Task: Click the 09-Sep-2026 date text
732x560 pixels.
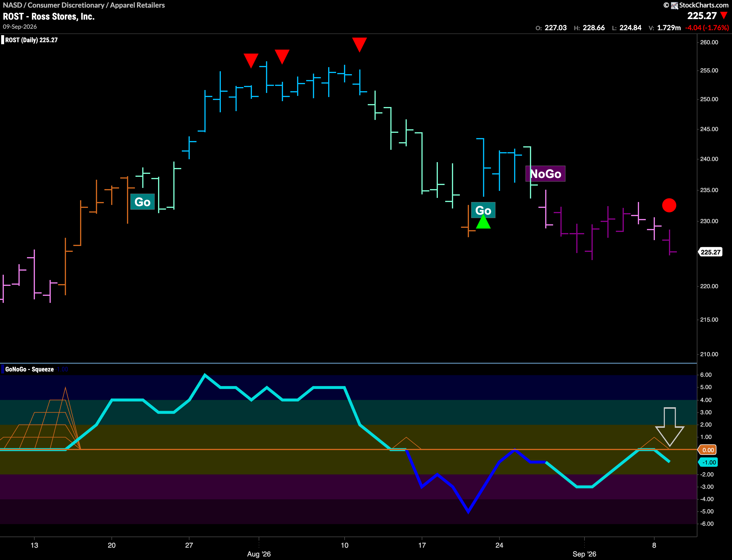Action: point(20,27)
